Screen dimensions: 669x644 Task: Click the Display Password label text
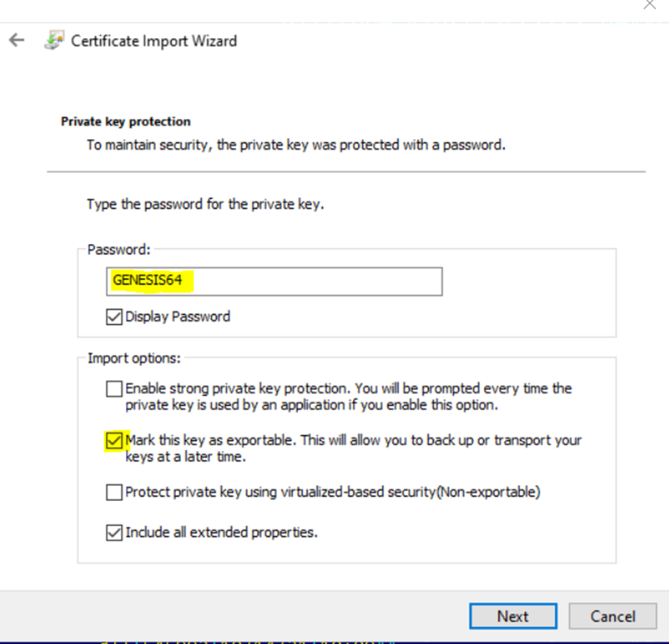pyautogui.click(x=178, y=317)
